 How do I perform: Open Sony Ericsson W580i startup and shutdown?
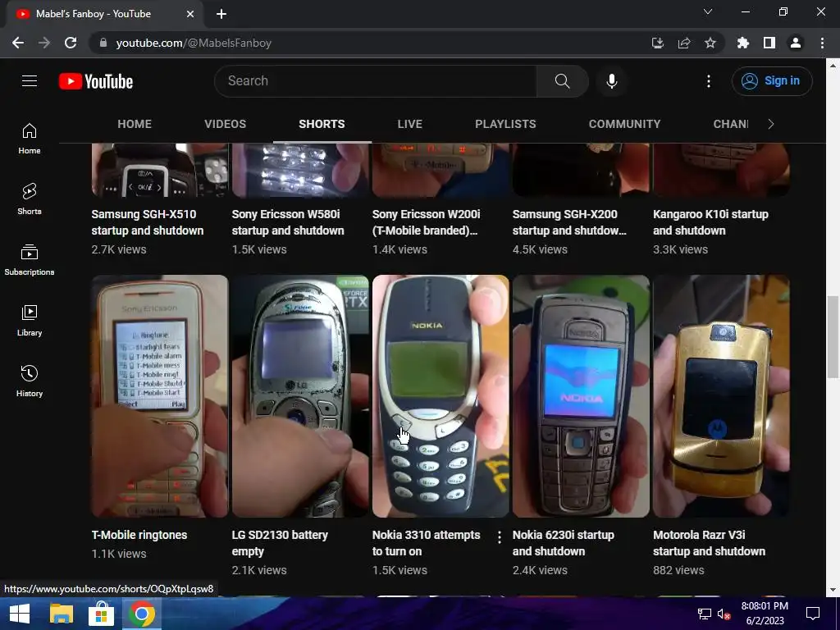[x=288, y=222]
